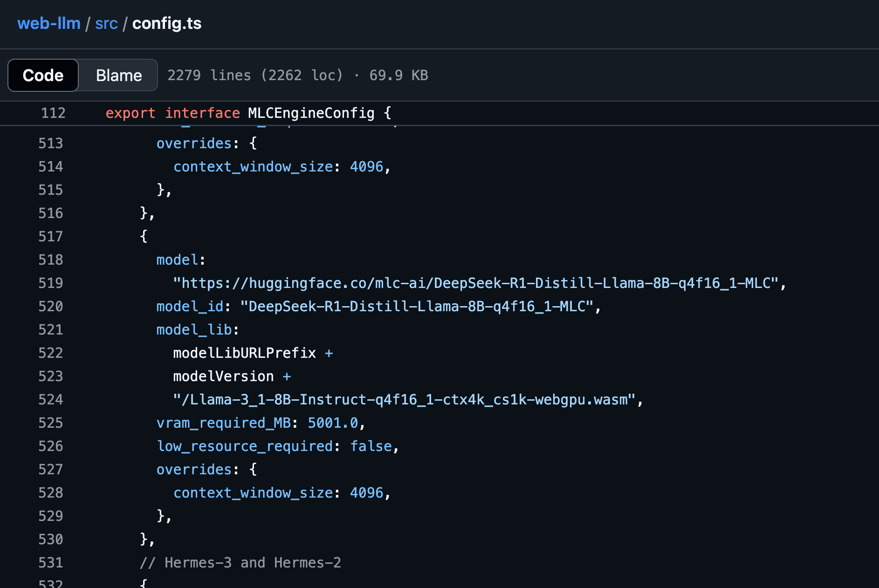
Task: Click the file stats text '2279 lines (2262 loc)'
Action: pos(255,75)
